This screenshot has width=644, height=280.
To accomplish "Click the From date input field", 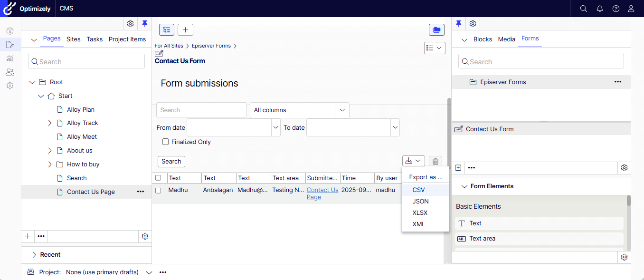I will coord(229,127).
